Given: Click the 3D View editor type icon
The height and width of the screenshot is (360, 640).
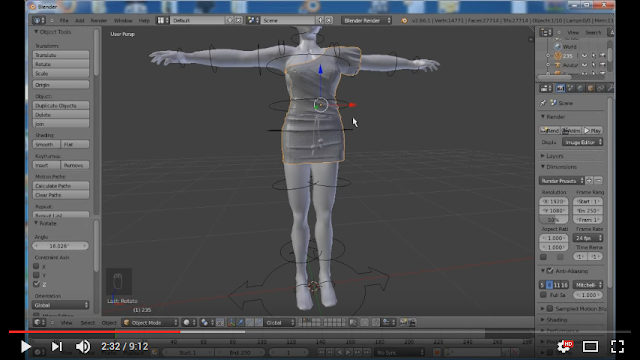Looking at the screenshot, I should click(39, 322).
